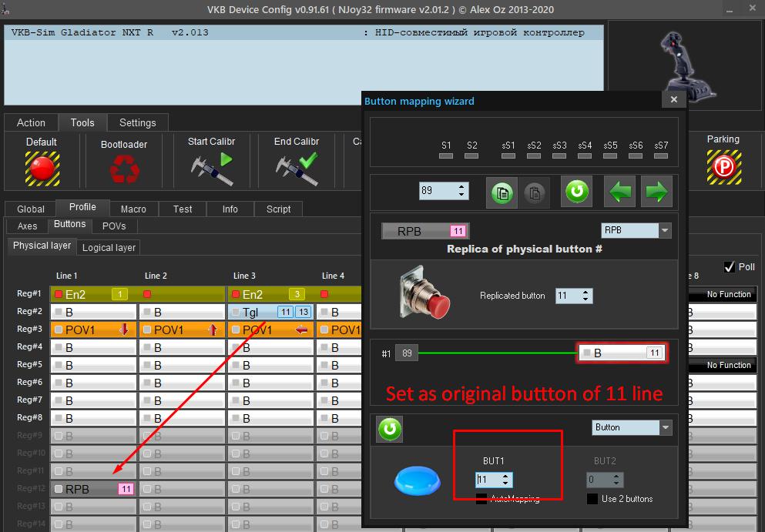The height and width of the screenshot is (532, 765).
Task: Click green reset icon above blue button
Action: 389,429
